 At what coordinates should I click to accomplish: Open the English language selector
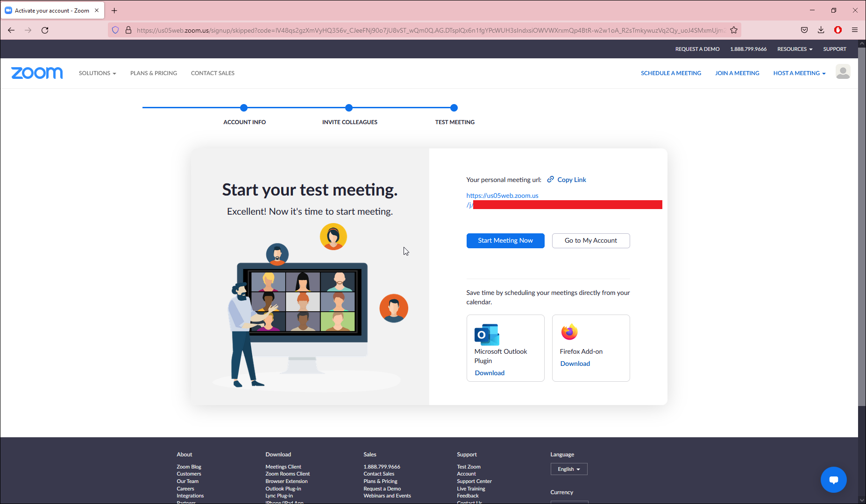(x=568, y=469)
